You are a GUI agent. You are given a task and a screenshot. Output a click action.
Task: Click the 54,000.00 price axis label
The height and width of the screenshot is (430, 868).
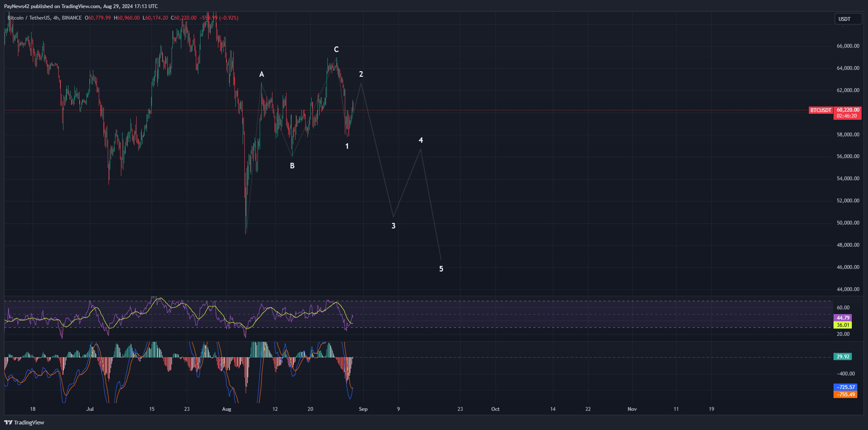[x=848, y=179]
